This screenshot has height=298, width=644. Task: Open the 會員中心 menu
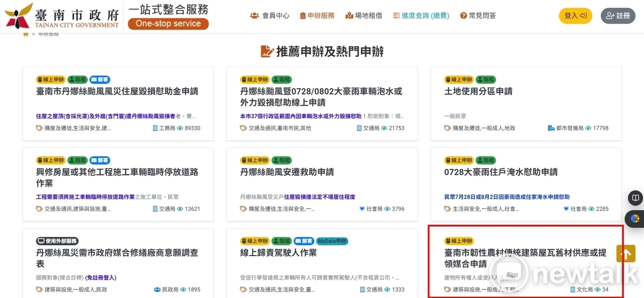pos(270,16)
